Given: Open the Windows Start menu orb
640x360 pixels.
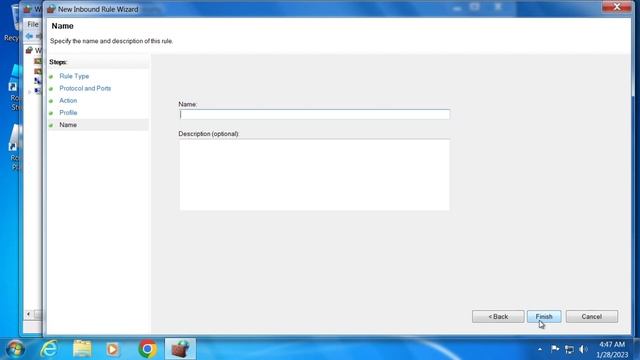Looking at the screenshot, I should tap(16, 349).
